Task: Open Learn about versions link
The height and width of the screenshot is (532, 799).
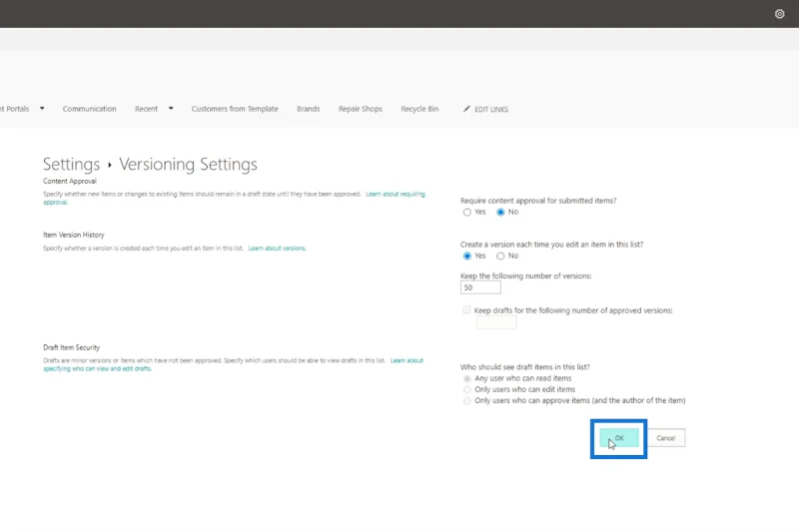Action: [277, 249]
